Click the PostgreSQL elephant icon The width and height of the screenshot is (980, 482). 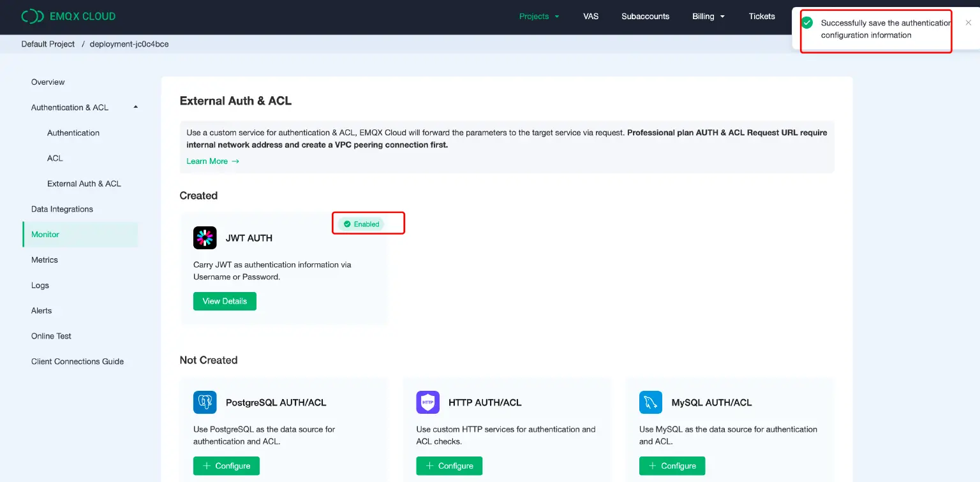(x=205, y=402)
